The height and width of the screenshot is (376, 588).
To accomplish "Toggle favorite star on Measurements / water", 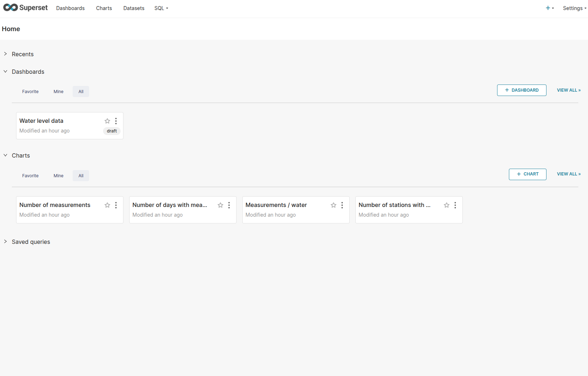I will point(334,205).
